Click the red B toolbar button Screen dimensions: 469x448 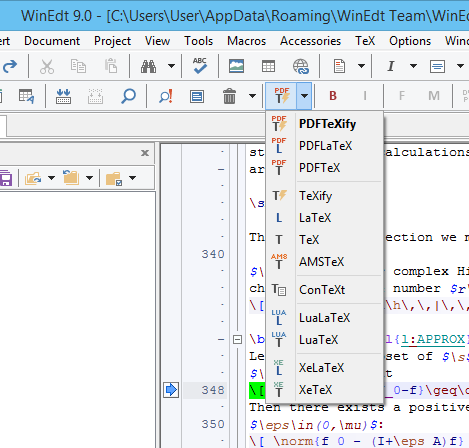click(333, 96)
